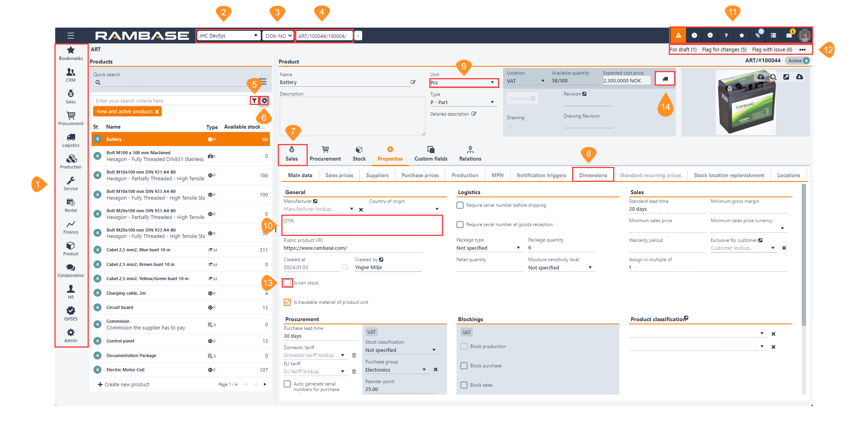Viewport: 868px width, 434px height.
Task: Open the Package type dropdown
Action: tap(488, 248)
